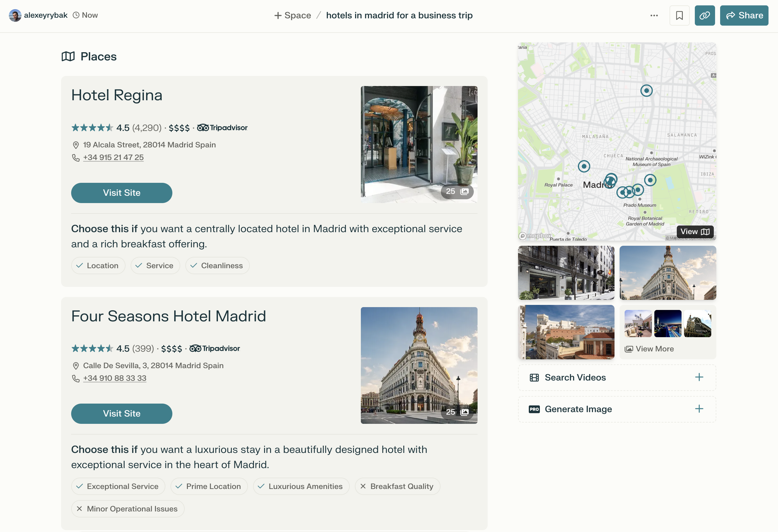This screenshot has height=532, width=778.
Task: Open the Hotel Regina title
Action: tap(117, 95)
